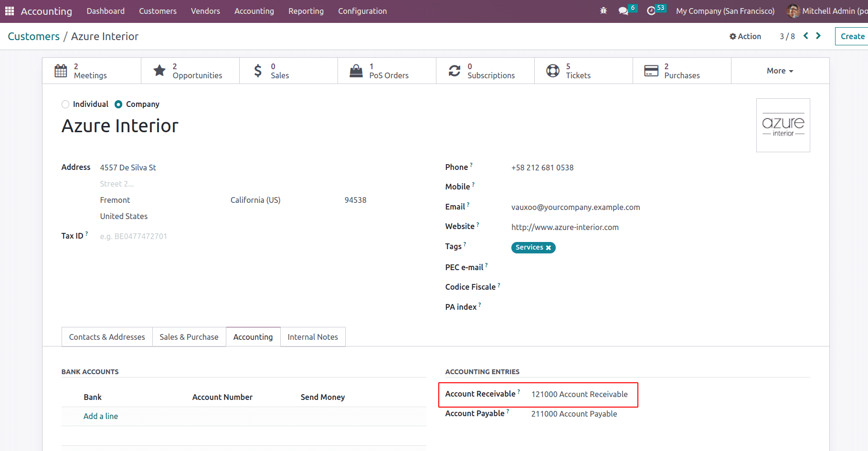
Task: Click the Opportunities star icon
Action: [x=159, y=71]
